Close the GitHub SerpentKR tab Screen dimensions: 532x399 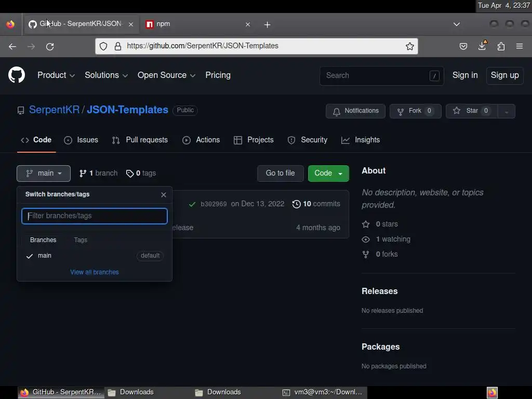(x=131, y=24)
